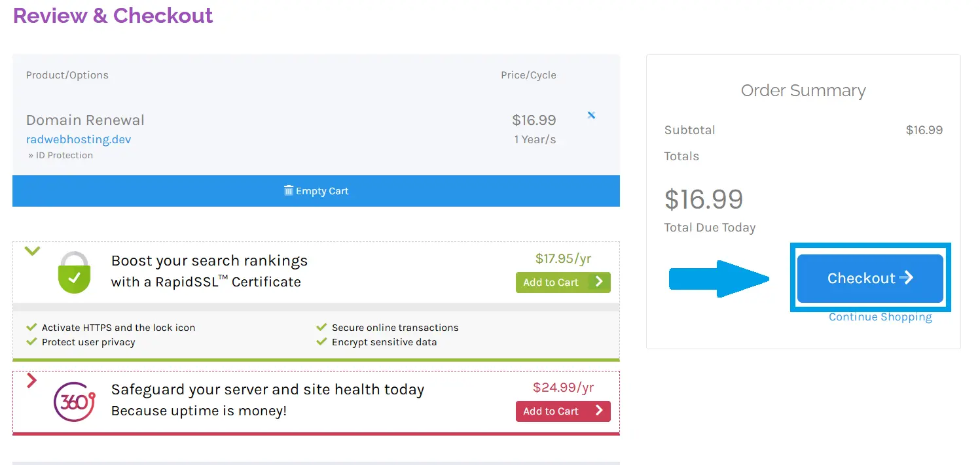Viewport: 980px width, 465px height.
Task: Click the blue edit icon next to $16.99
Action: 591,115
